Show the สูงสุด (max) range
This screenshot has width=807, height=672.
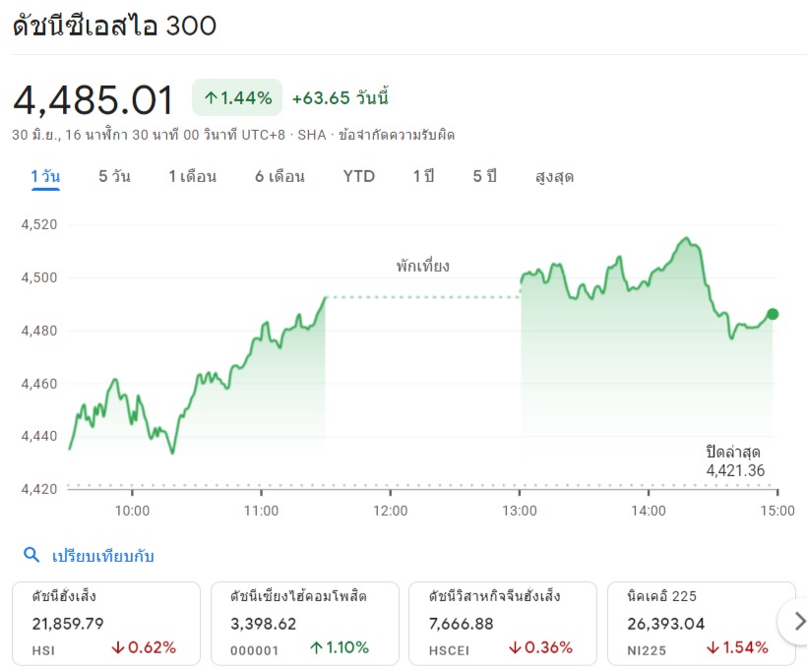[554, 177]
